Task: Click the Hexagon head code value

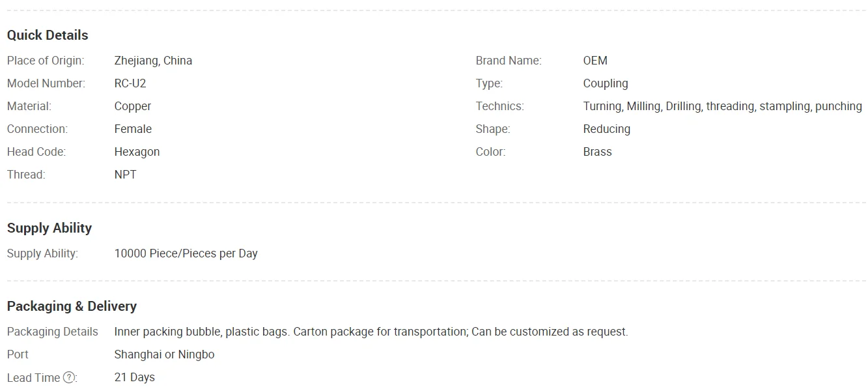Action: 137,152
